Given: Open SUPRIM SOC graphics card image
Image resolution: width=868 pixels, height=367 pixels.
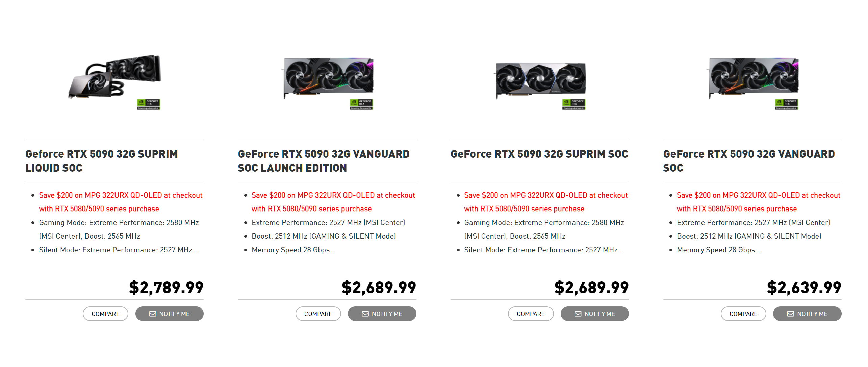Looking at the screenshot, I should pos(541,80).
